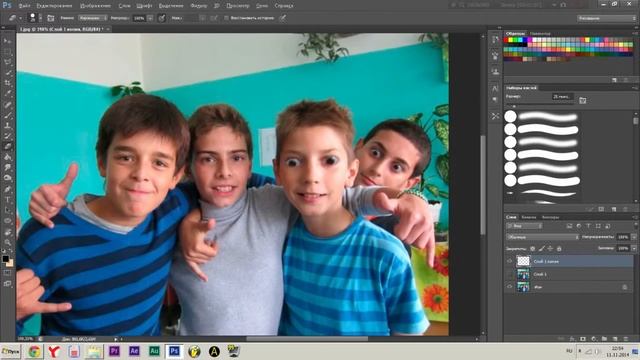Screen dimensions: 640x360
Task: Select the Move tool in the toolbox
Action: [7, 41]
